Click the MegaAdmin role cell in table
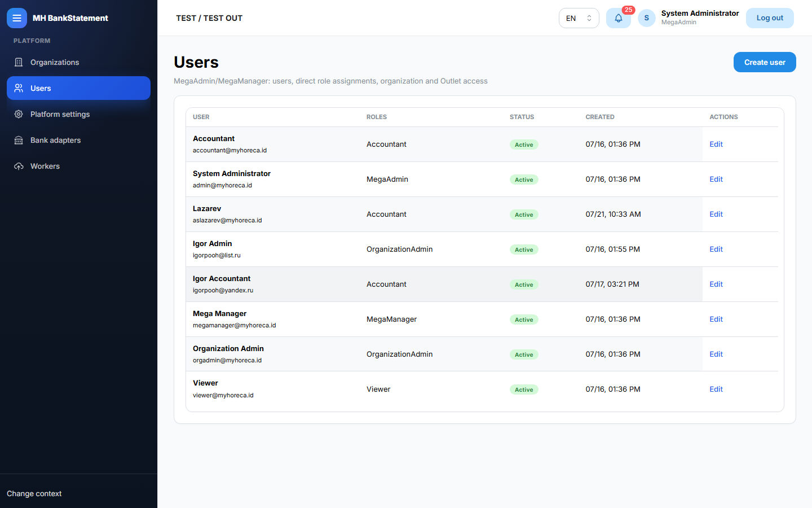 [387, 179]
